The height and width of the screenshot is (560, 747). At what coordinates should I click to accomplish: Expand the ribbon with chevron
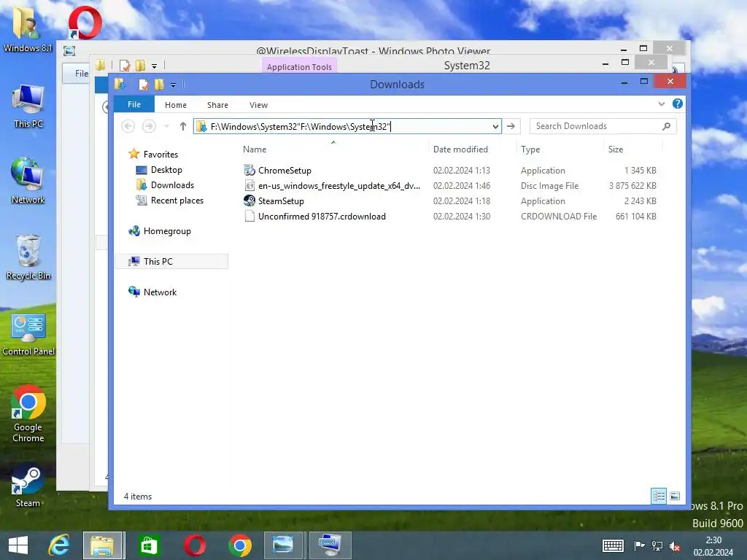coord(661,104)
